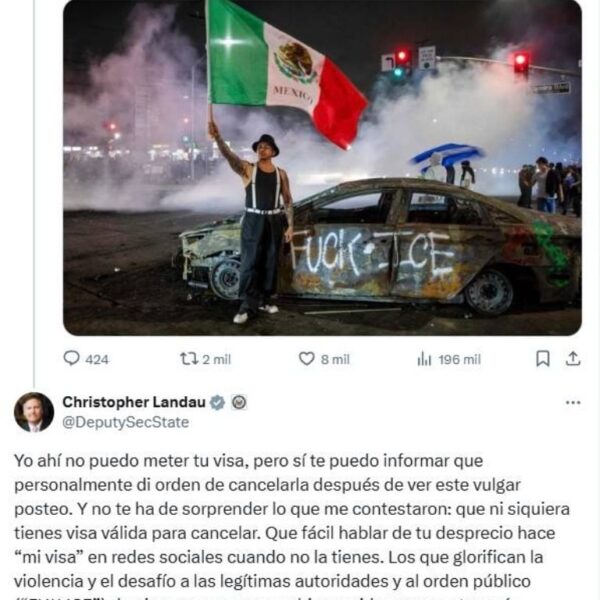Click the blue verified badge beside Landau
Image resolution: width=600 pixels, height=600 pixels.
pyautogui.click(x=218, y=403)
